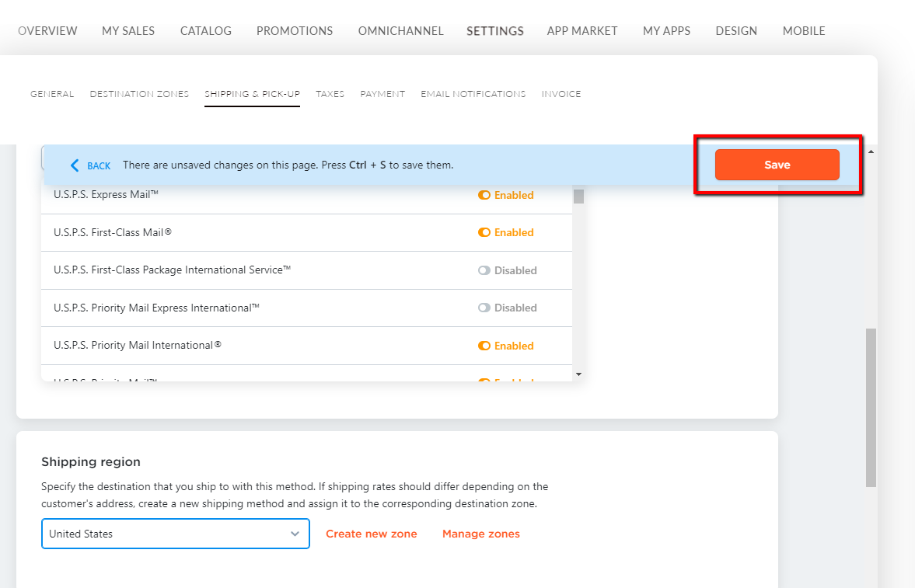Enable First-Class Package International Service toggle
This screenshot has height=588, width=915.
point(484,270)
